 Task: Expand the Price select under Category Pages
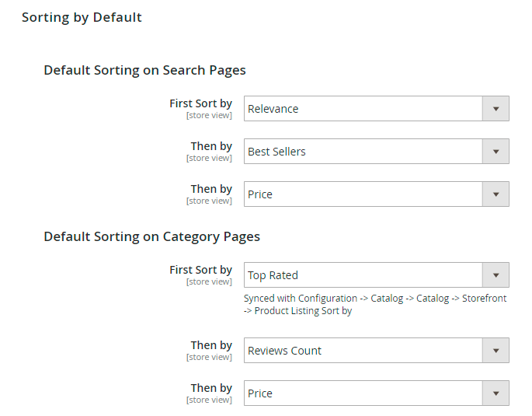tap(363, 393)
